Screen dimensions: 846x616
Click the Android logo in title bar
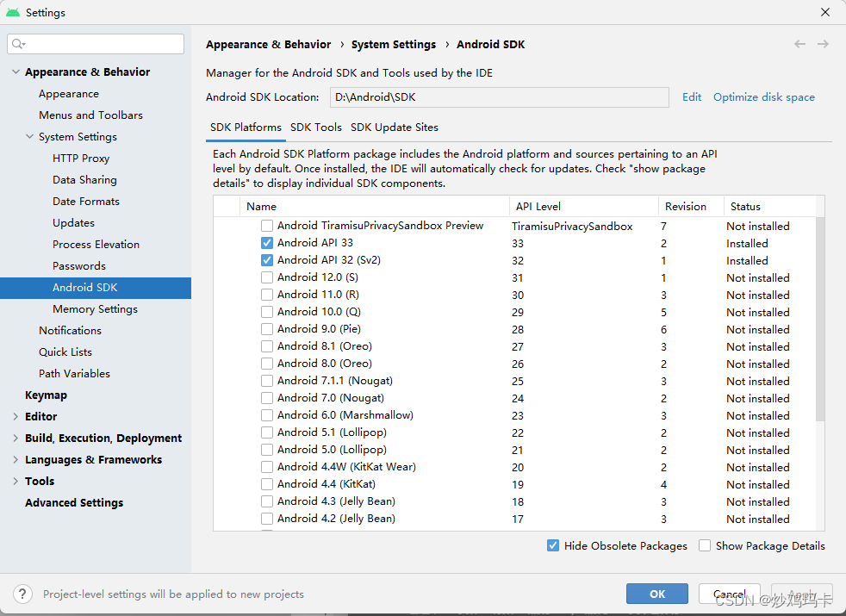click(12, 13)
